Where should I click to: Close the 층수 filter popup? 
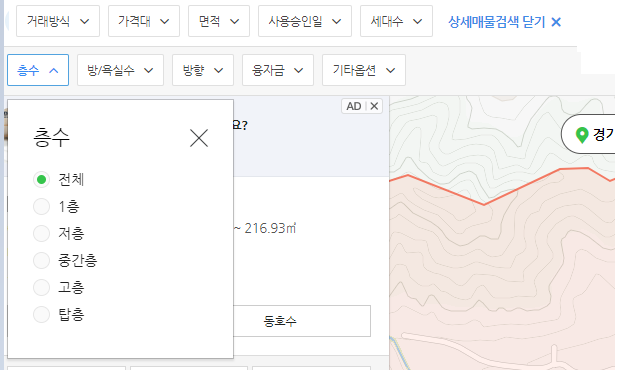click(199, 138)
